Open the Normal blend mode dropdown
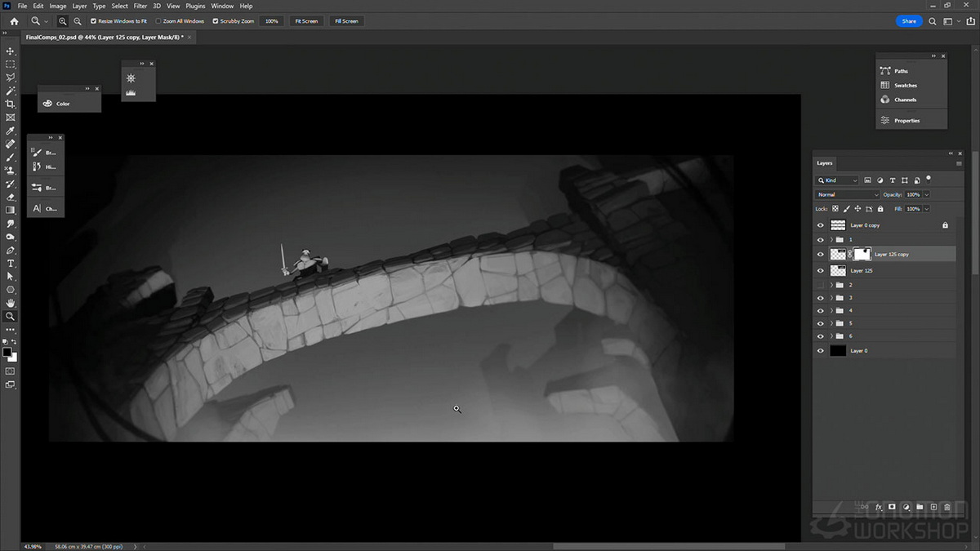Image resolution: width=980 pixels, height=551 pixels. point(848,195)
